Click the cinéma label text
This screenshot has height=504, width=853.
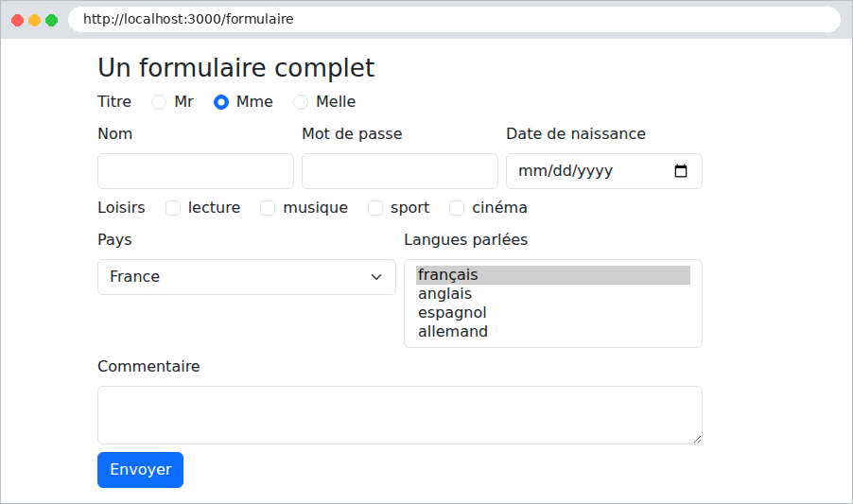click(x=499, y=208)
